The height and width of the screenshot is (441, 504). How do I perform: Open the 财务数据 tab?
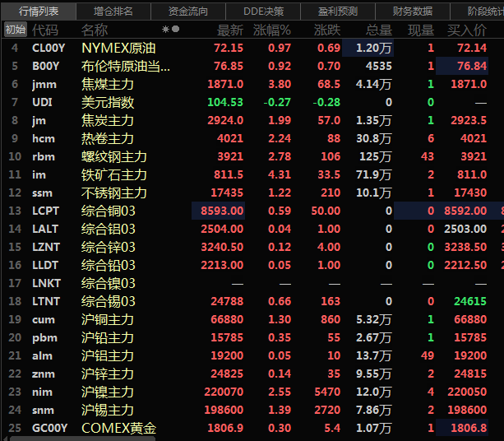coord(413,11)
